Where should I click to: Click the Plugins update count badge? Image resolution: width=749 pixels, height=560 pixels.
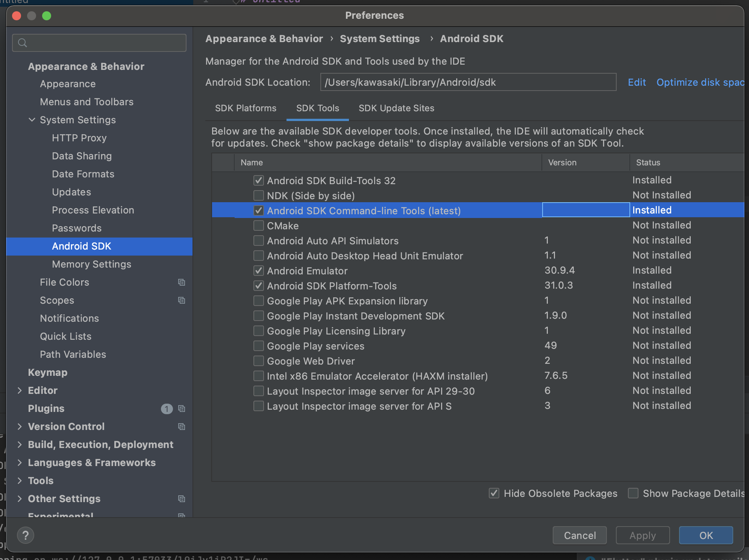[167, 409]
